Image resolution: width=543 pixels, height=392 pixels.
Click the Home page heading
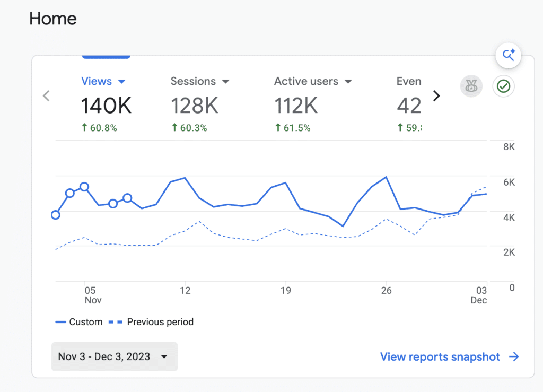point(52,19)
